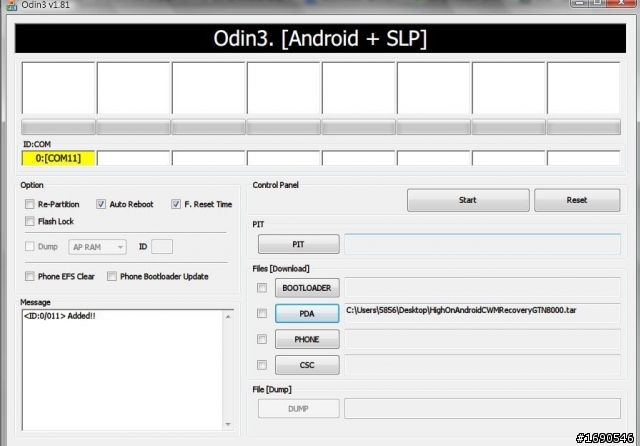
Task: Click the CSC file path field
Action: coord(482,365)
